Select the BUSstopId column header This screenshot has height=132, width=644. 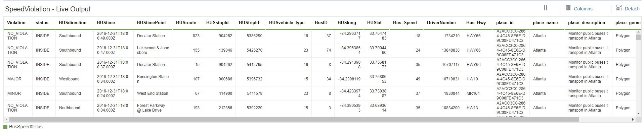(x=217, y=22)
